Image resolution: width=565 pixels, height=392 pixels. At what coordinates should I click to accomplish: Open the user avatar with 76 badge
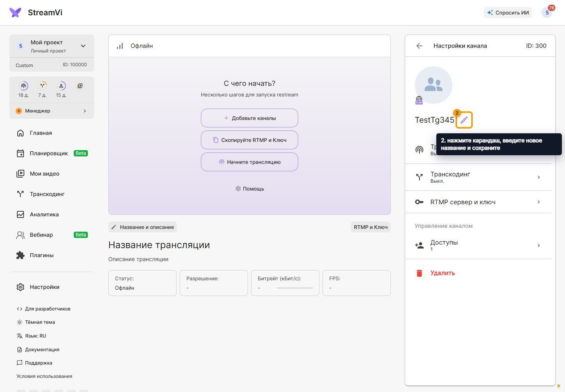point(547,13)
